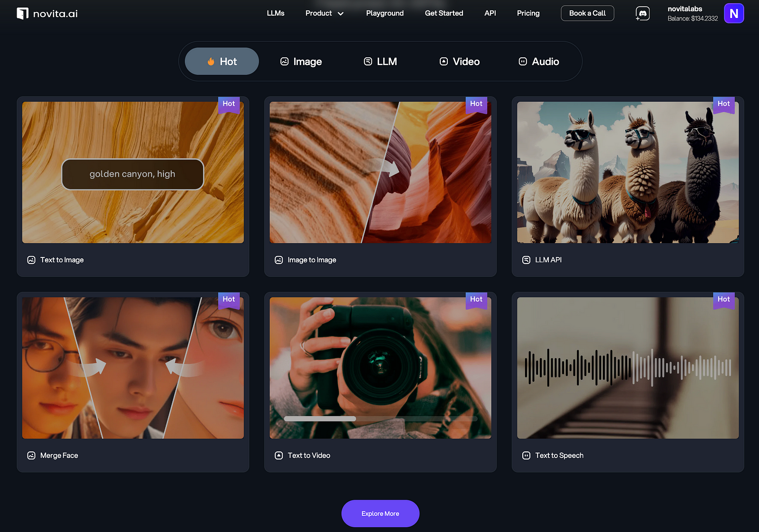The width and height of the screenshot is (759, 532).
Task: Click the Hot badge on LLM API card
Action: 724,104
